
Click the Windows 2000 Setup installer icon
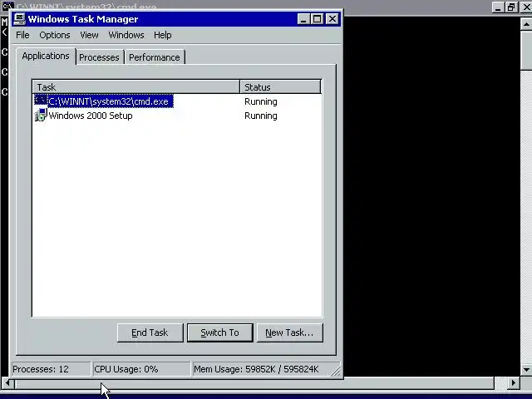(x=41, y=116)
